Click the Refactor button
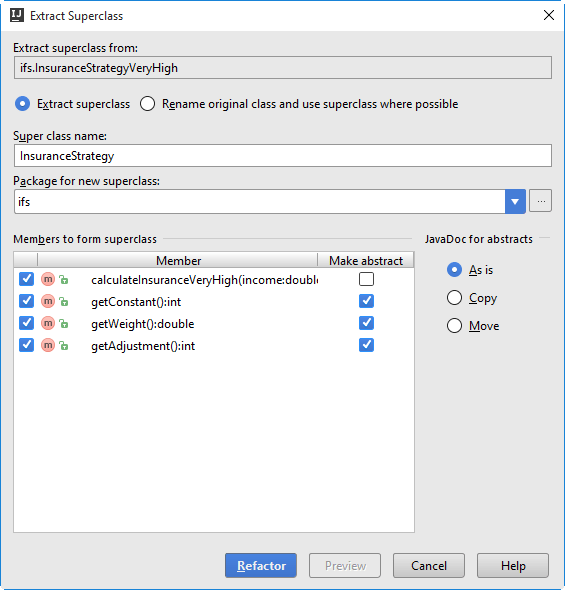Image resolution: width=565 pixels, height=590 pixels. tap(261, 565)
